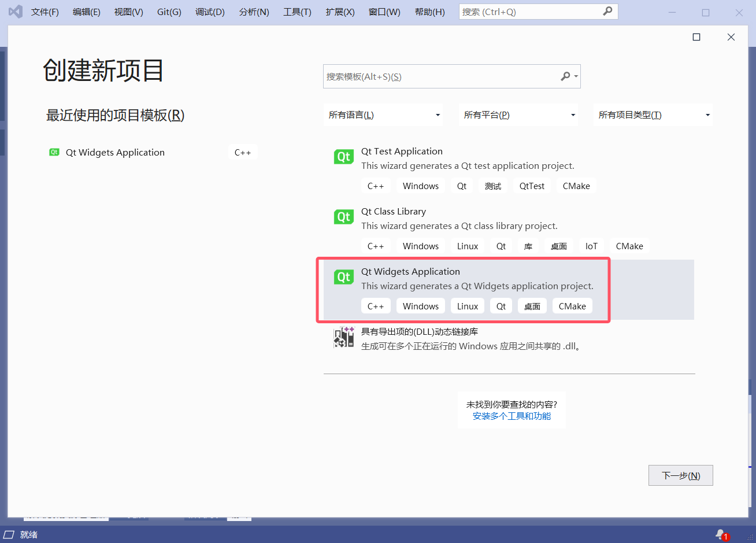Open the 文件 menu
Image resolution: width=756 pixels, height=543 pixels.
point(45,12)
